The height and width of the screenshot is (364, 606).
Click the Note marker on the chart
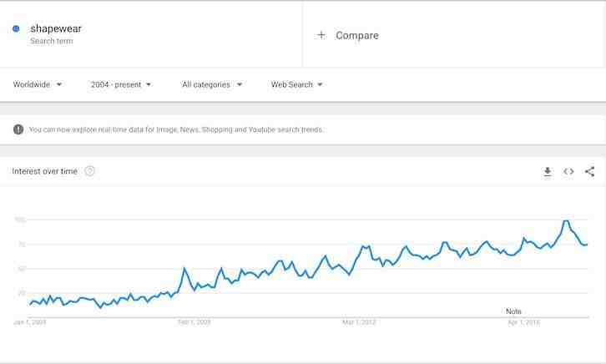[x=513, y=311]
